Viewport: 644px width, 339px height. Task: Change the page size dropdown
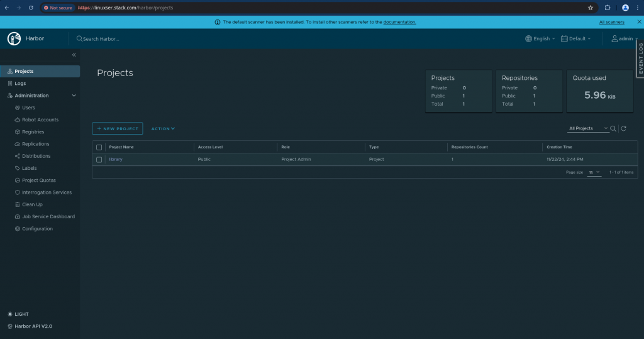click(x=594, y=172)
